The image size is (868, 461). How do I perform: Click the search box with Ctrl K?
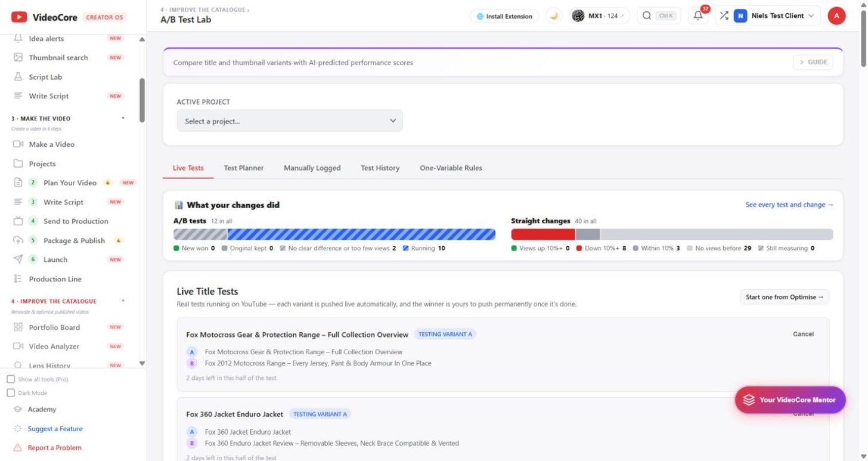(659, 16)
